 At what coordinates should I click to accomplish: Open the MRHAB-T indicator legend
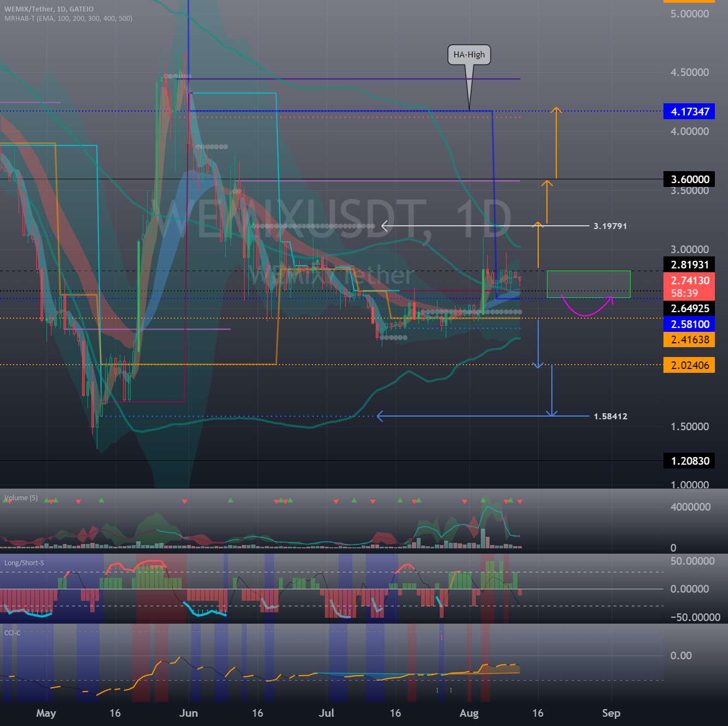click(x=68, y=18)
